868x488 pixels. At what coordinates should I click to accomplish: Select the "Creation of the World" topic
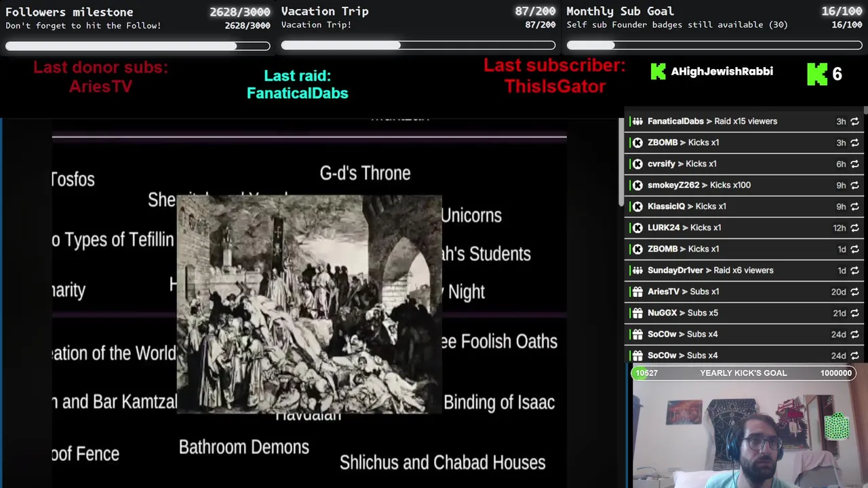point(114,353)
